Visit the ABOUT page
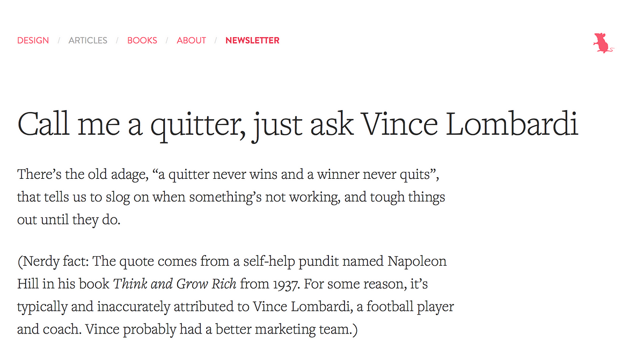 (x=192, y=40)
